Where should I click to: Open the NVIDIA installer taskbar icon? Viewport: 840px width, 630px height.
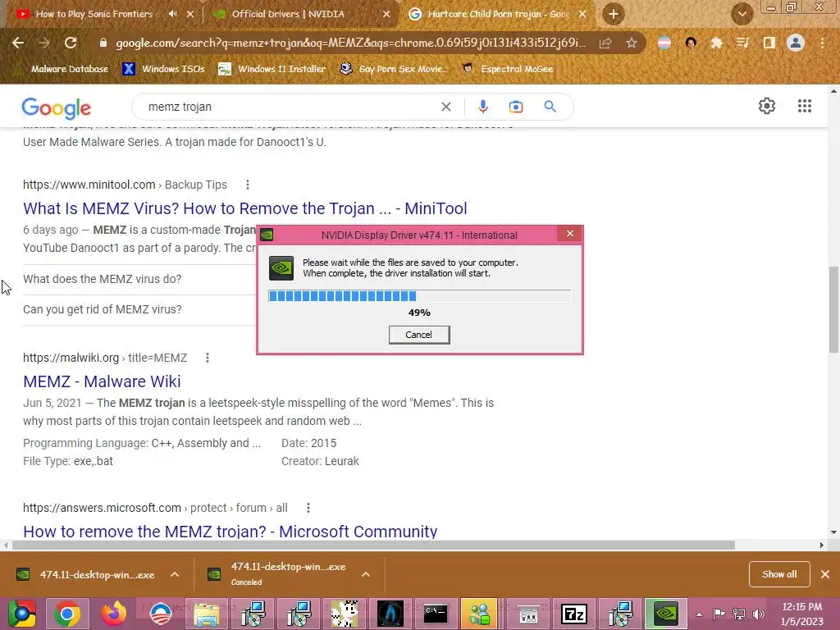[665, 614]
